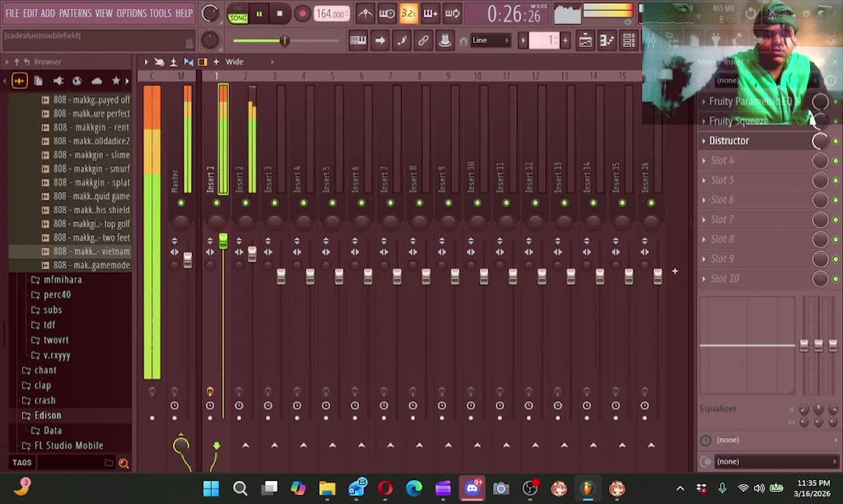
Task: Select the plugin browser tab icon
Action: tap(58, 81)
